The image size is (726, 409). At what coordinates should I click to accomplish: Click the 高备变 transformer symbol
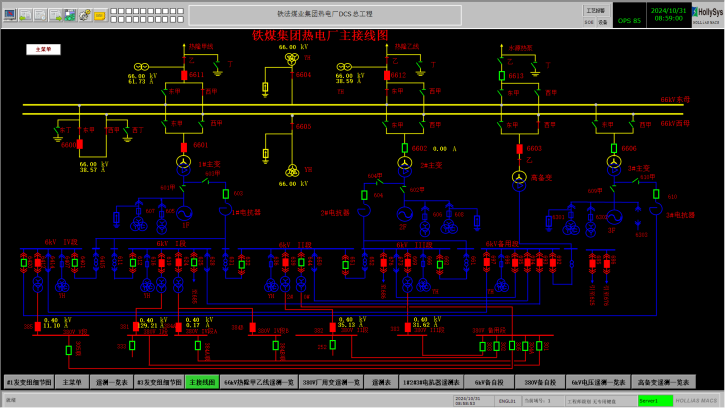pos(519,178)
